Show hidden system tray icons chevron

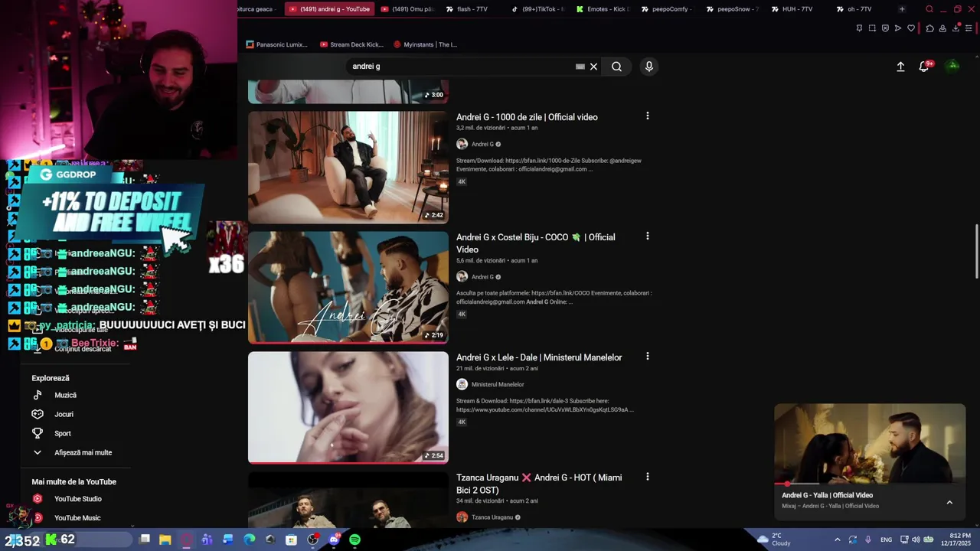(x=837, y=540)
